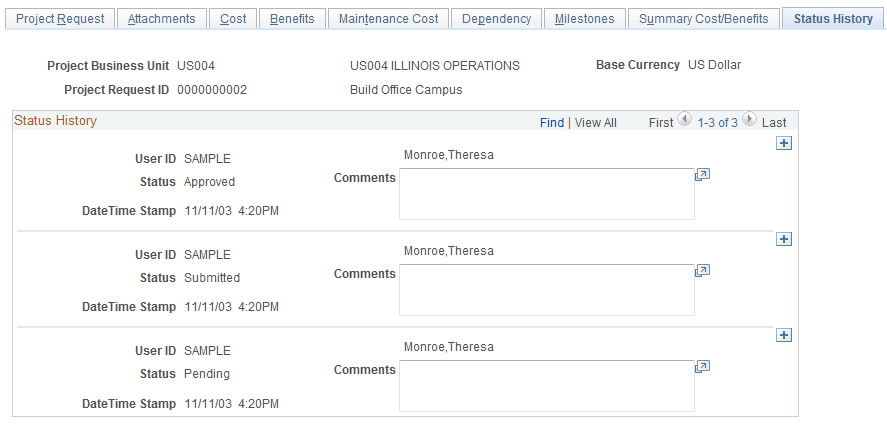The height and width of the screenshot is (428, 887).
Task: Add row after the Submitted status entry
Action: point(784,240)
